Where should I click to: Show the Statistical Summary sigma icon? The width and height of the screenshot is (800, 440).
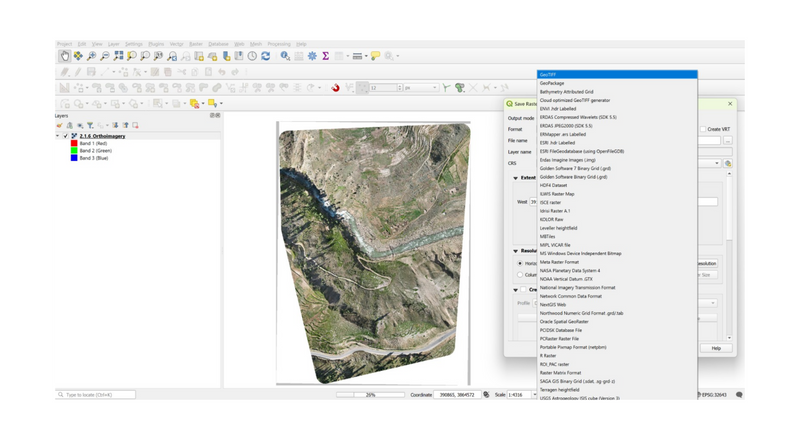325,56
